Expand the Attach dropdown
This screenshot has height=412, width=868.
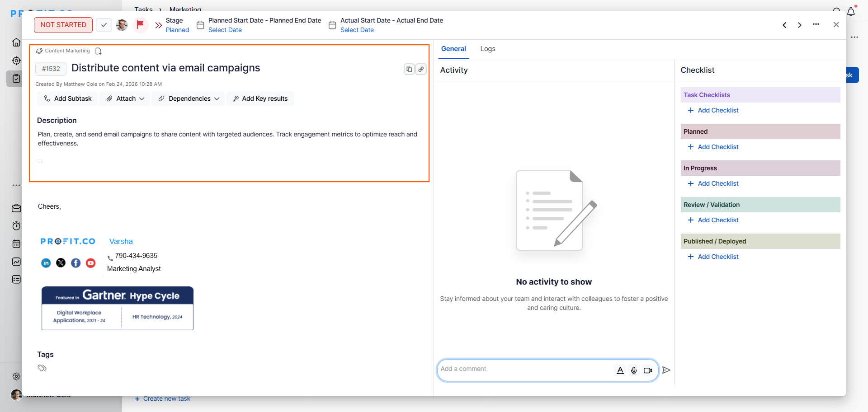coord(125,98)
